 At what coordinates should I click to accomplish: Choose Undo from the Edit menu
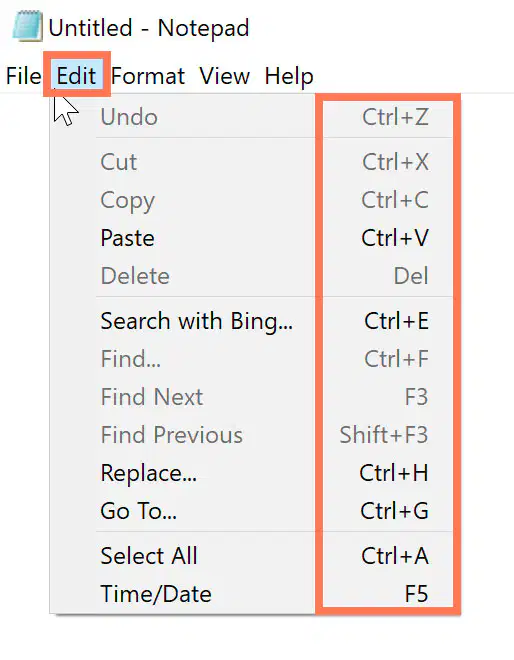(255, 117)
